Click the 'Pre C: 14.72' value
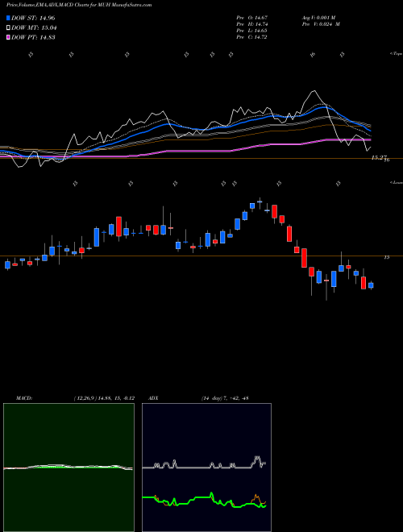 [x=252, y=37]
